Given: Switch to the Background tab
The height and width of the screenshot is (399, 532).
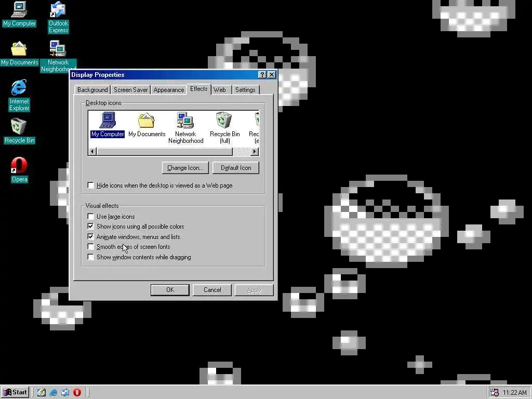Looking at the screenshot, I should click(x=92, y=90).
